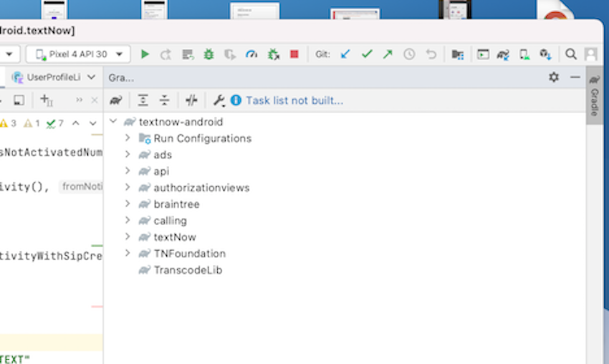Expand the braintree module node
The width and height of the screenshot is (609, 364).
[x=128, y=203]
